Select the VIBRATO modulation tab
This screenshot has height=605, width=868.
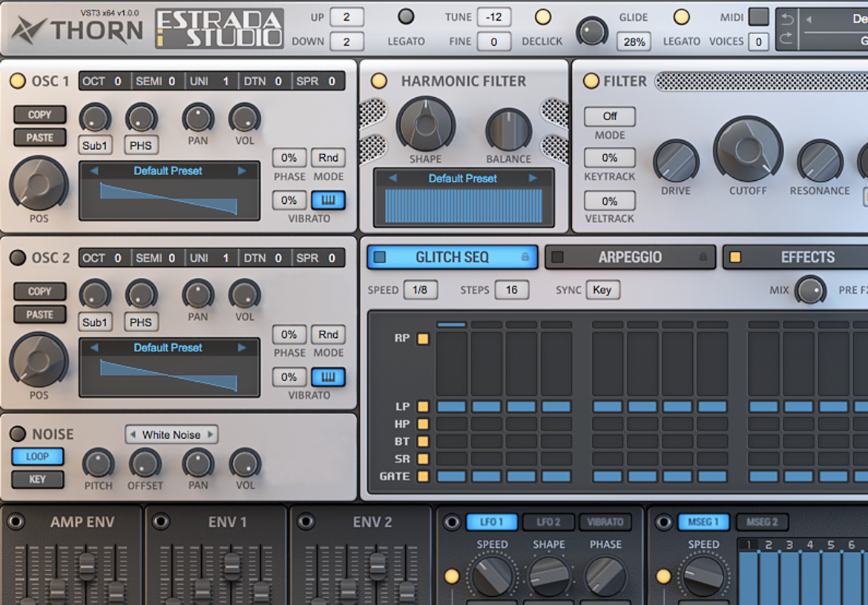click(605, 521)
